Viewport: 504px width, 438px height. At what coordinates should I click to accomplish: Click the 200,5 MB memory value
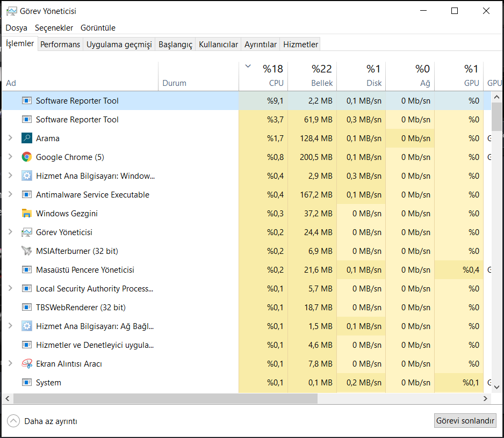point(316,157)
